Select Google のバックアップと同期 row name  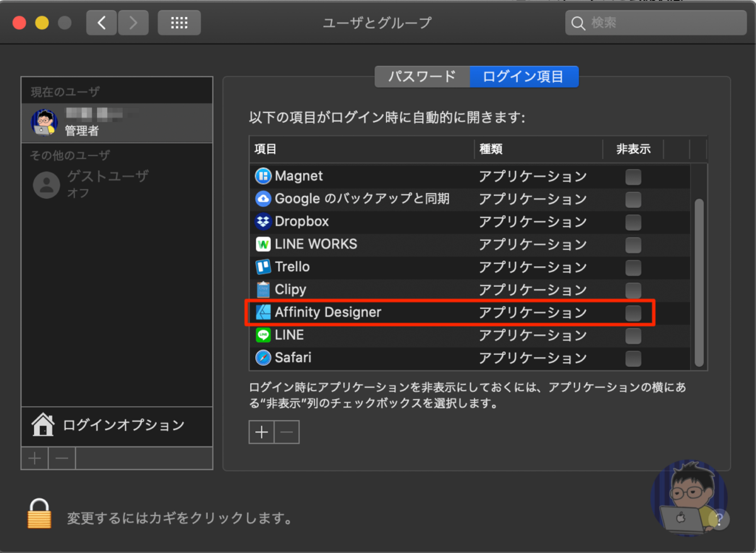coord(362,199)
